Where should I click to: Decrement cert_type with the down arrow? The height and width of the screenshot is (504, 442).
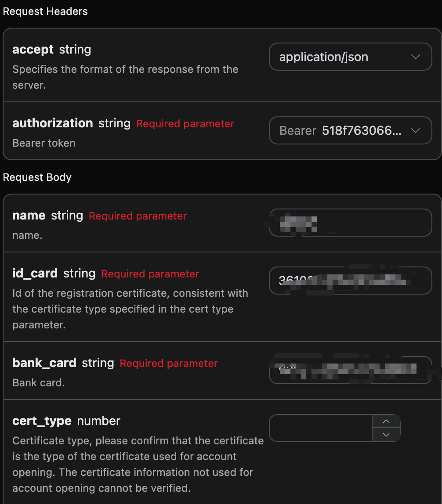click(386, 435)
